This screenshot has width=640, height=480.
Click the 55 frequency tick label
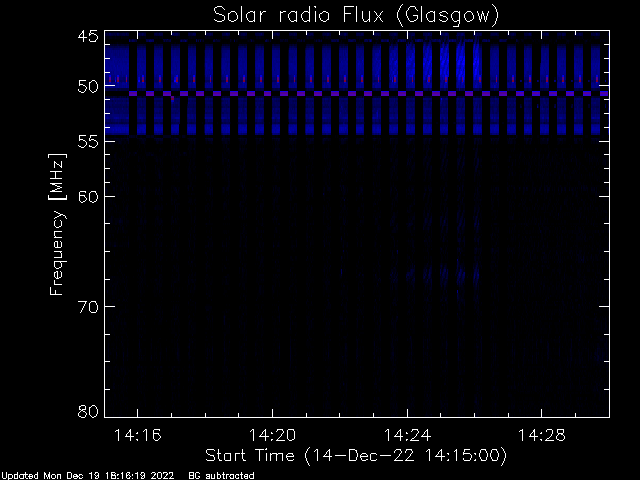88,142
